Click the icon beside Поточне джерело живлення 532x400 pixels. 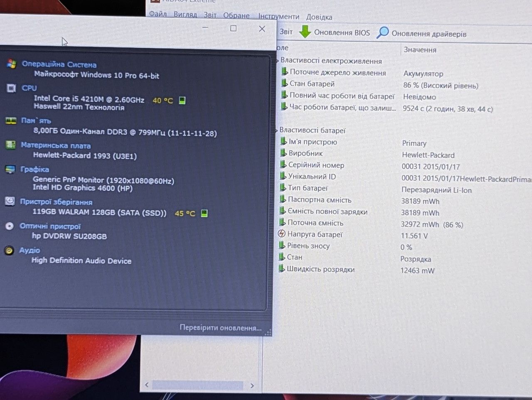[x=284, y=71]
